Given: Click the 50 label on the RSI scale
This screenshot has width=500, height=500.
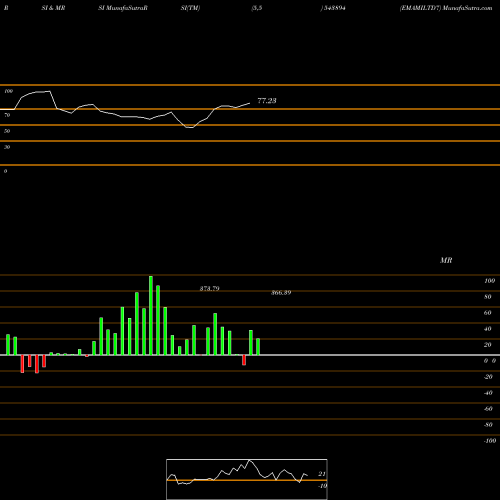Looking at the screenshot, I should [x=7, y=131].
